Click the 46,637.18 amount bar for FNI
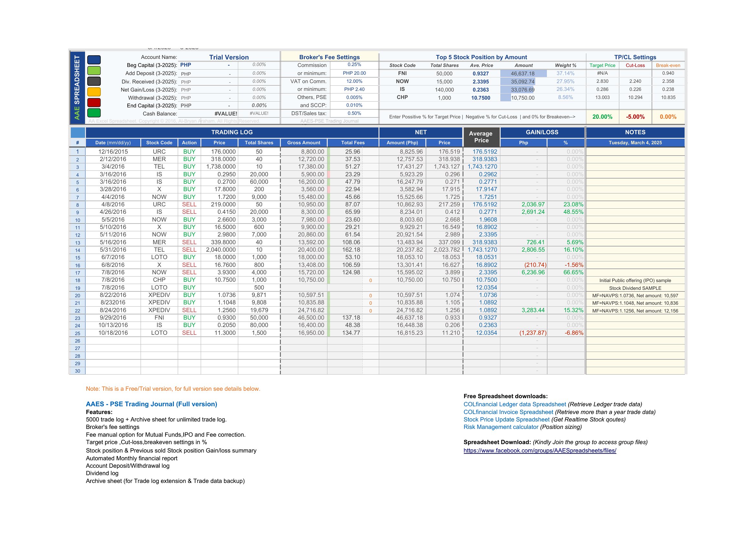This screenshot has width=756, height=535. click(x=523, y=73)
